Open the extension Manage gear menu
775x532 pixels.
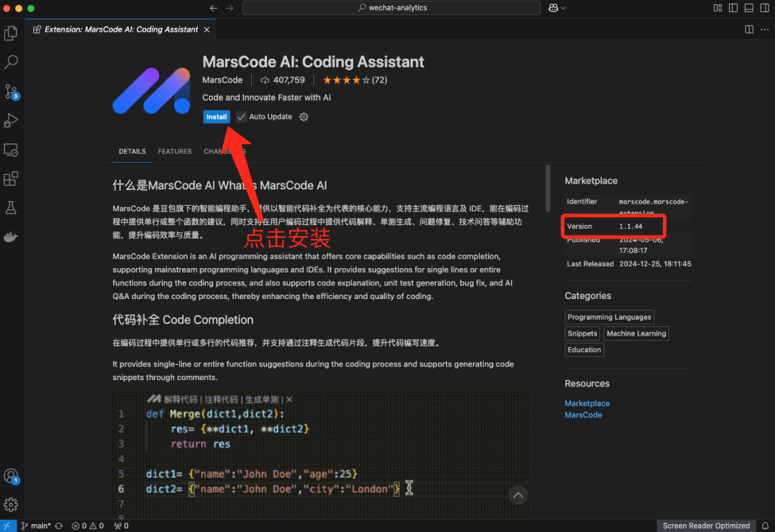click(x=304, y=117)
